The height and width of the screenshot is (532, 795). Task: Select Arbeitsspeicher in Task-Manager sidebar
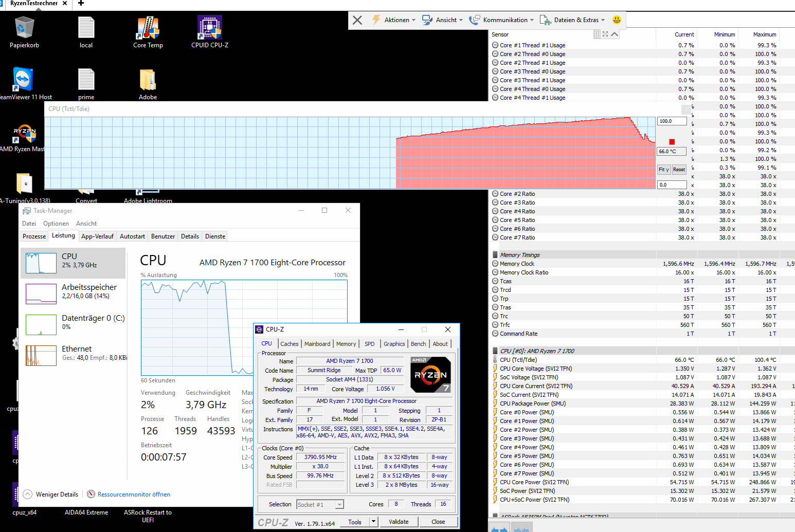[x=74, y=293]
